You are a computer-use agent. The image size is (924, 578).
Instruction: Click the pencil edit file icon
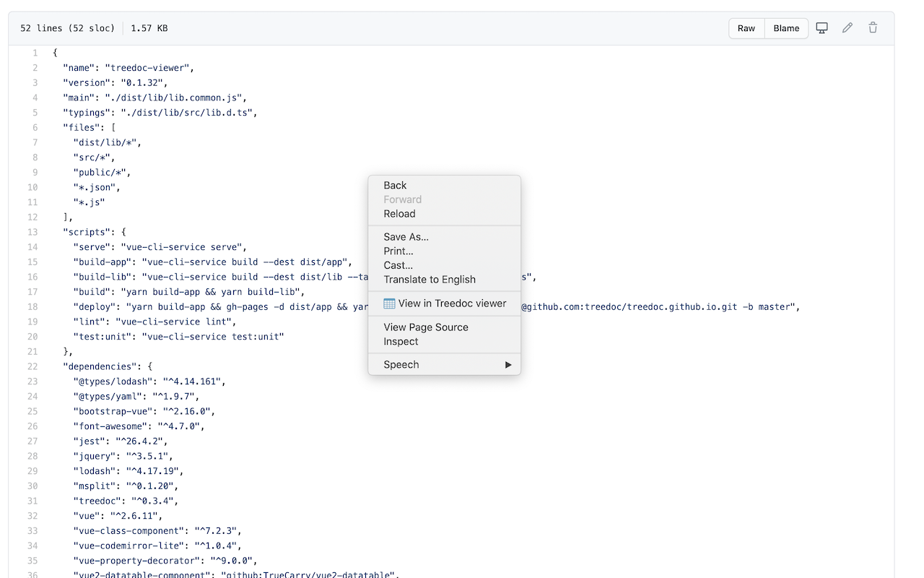tap(847, 28)
